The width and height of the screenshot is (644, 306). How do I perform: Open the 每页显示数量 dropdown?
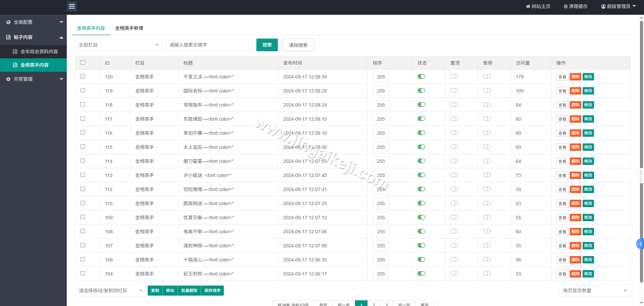click(594, 291)
